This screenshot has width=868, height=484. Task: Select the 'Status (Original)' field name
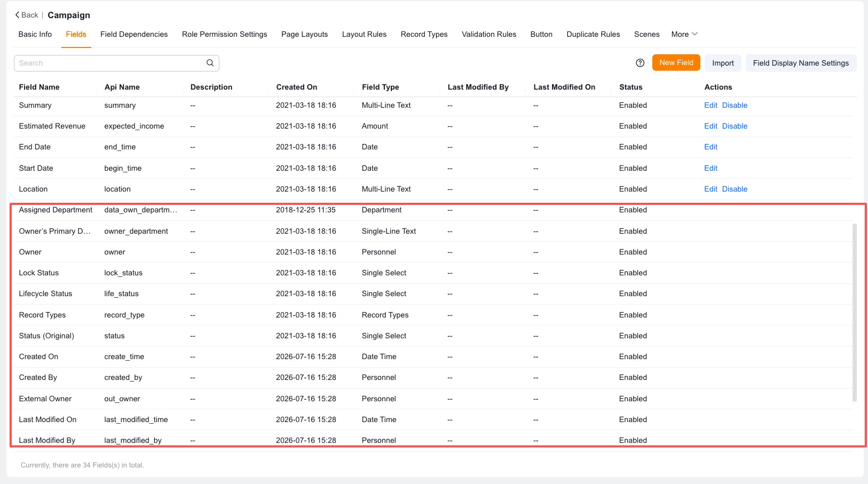pyautogui.click(x=46, y=336)
